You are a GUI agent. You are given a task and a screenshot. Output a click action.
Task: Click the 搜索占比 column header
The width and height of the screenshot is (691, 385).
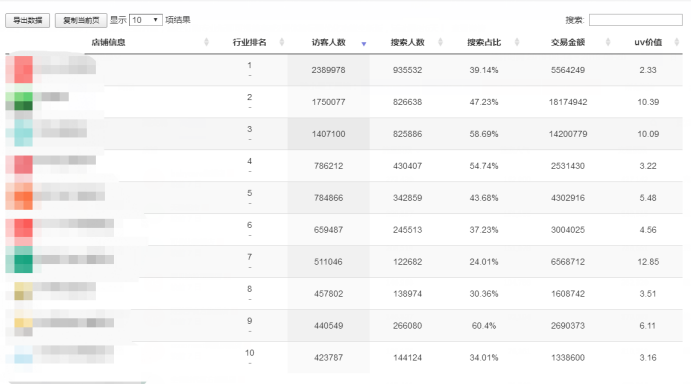(484, 42)
